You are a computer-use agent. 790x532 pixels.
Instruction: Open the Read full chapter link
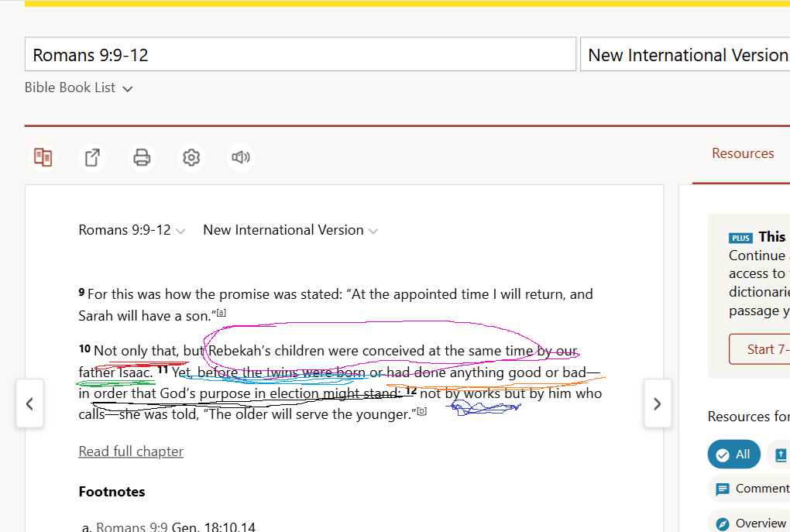coord(130,451)
